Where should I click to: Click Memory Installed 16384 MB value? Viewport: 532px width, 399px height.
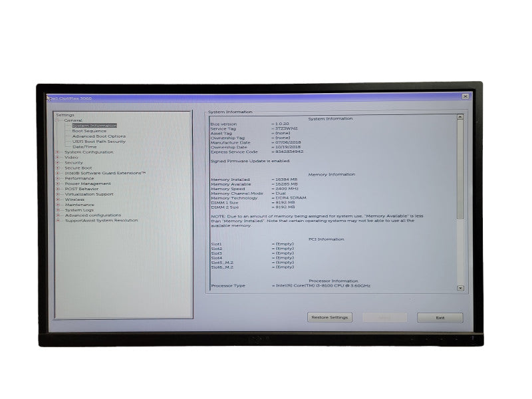pos(286,180)
